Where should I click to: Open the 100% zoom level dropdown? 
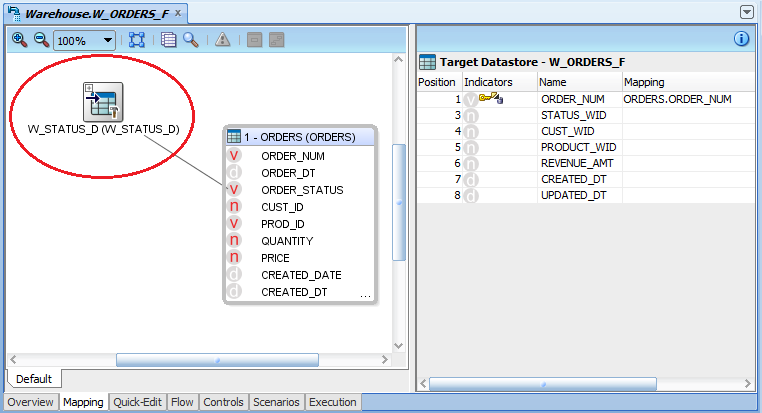pos(108,40)
